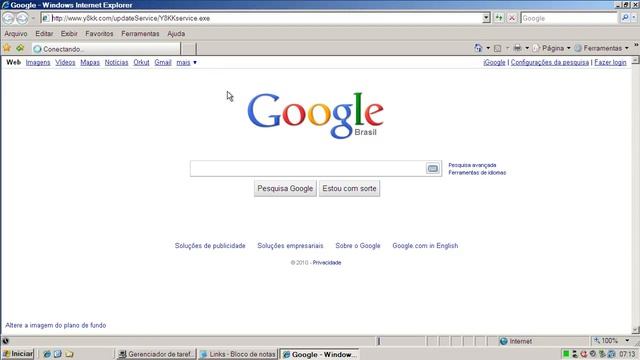This screenshot has height=360, width=640.
Task: Open the Gmail link
Action: pos(163,62)
